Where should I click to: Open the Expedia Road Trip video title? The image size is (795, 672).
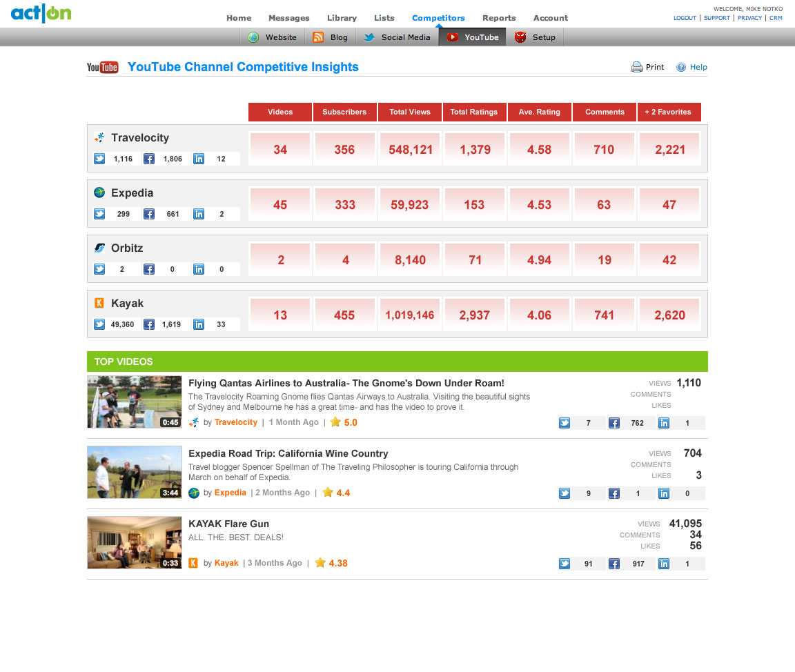[288, 453]
